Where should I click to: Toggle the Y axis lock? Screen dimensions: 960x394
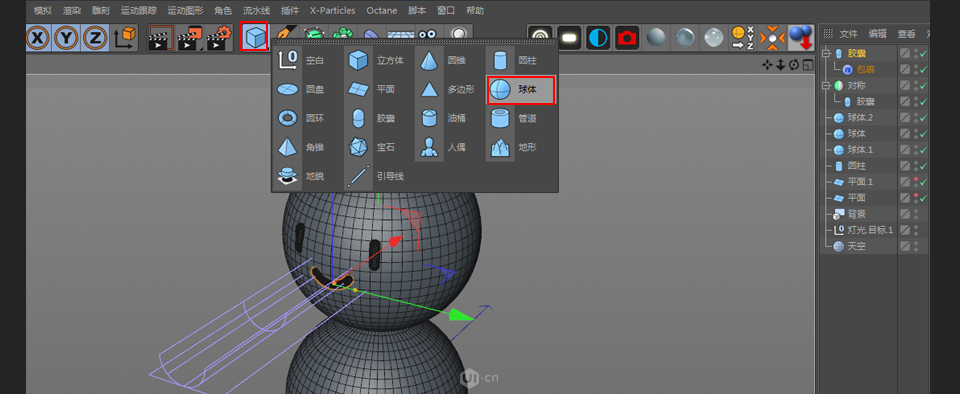pos(66,38)
